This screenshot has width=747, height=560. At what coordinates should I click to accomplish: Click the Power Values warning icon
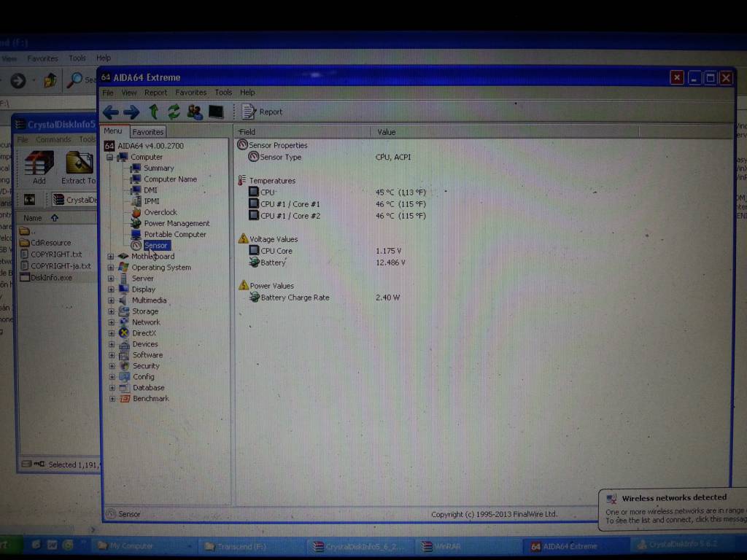244,285
